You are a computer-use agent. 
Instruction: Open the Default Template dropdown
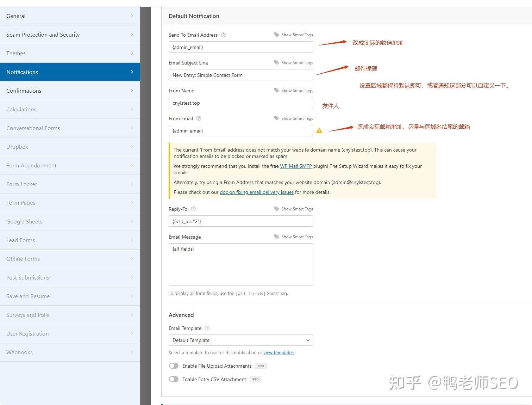[240, 340]
